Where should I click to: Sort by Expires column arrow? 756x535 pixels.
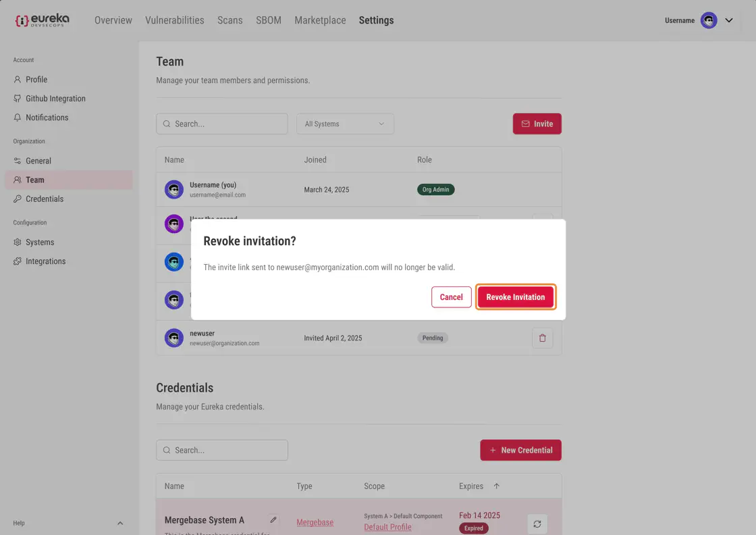tap(497, 486)
